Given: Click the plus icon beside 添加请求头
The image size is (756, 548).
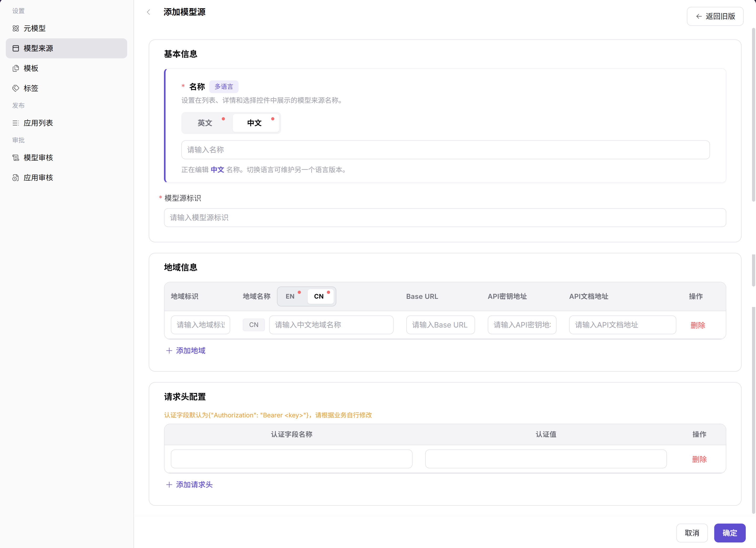Looking at the screenshot, I should (x=169, y=485).
